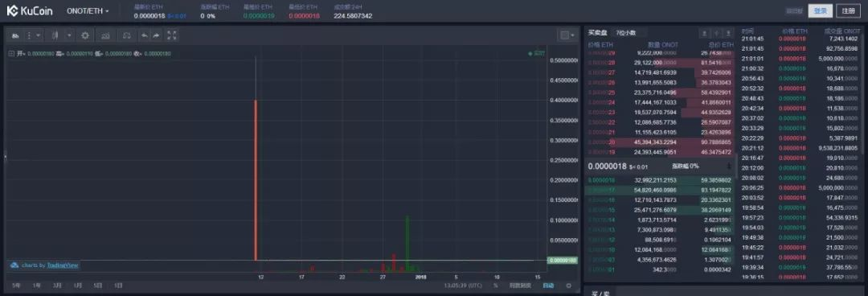
Task: Select the 1月 time range
Action: 77,286
